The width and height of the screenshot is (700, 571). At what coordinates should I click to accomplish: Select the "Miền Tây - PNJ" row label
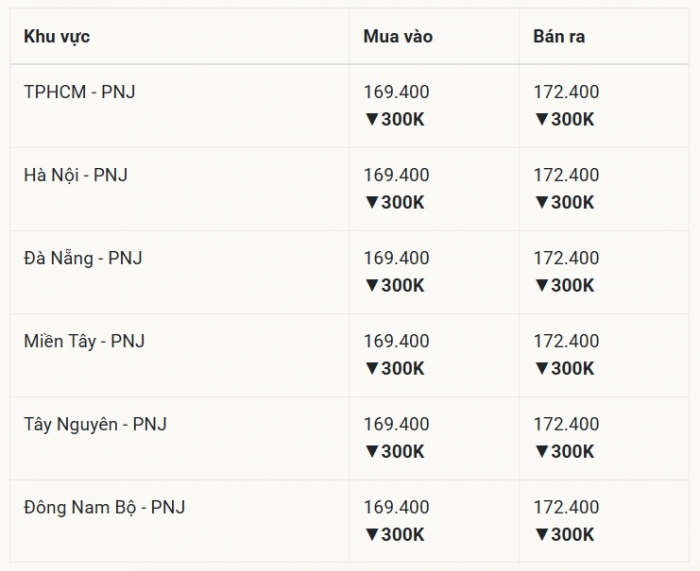(84, 341)
